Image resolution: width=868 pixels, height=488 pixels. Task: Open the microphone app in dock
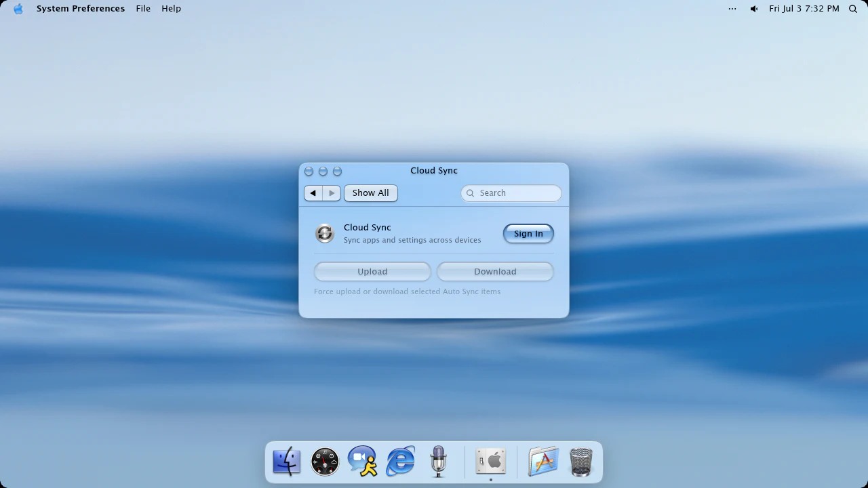tap(439, 462)
